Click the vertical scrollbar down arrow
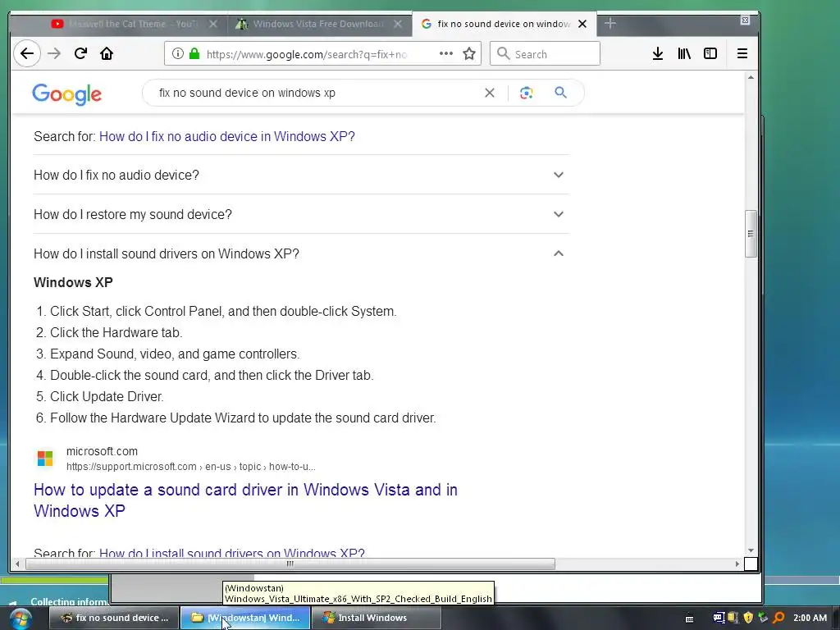 pyautogui.click(x=751, y=550)
